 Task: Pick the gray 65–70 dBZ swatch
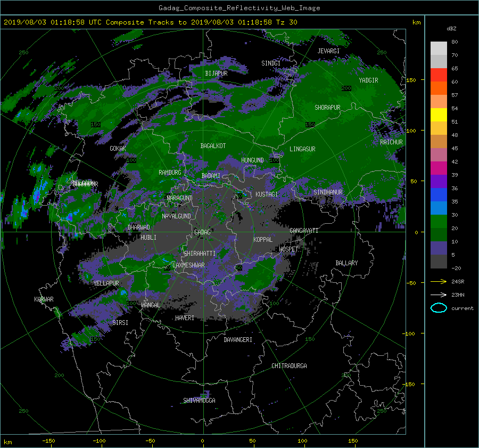pos(439,61)
